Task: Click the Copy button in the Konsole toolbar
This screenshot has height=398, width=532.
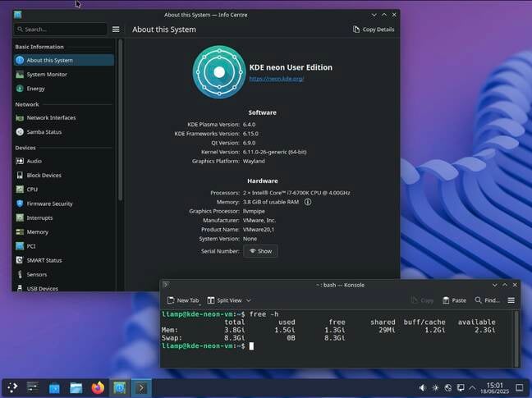Action: pyautogui.click(x=422, y=300)
